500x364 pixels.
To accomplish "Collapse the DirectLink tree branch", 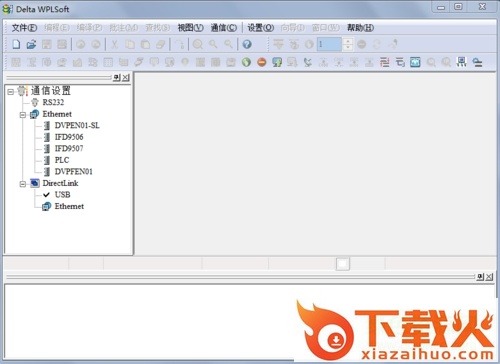I will [23, 184].
